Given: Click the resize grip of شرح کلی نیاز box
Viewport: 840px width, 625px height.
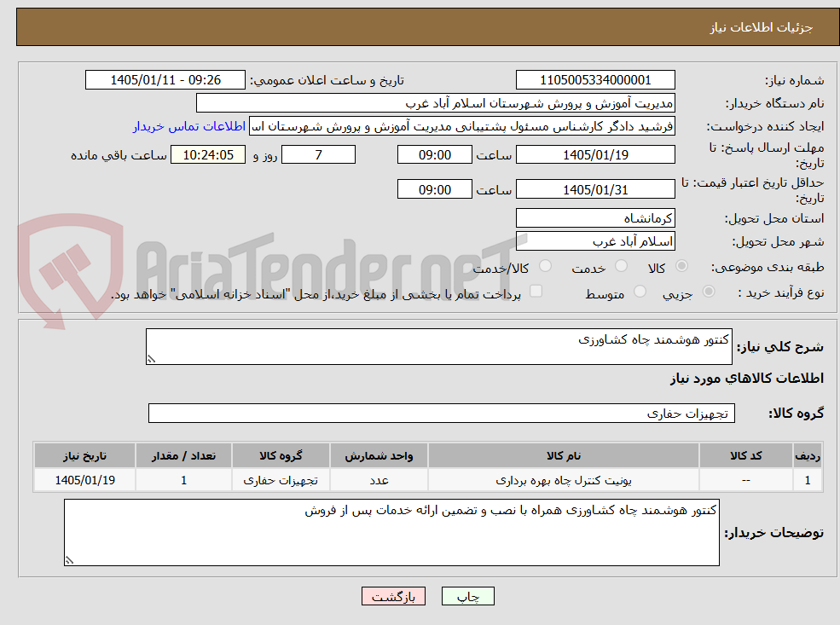Looking at the screenshot, I should tap(151, 359).
